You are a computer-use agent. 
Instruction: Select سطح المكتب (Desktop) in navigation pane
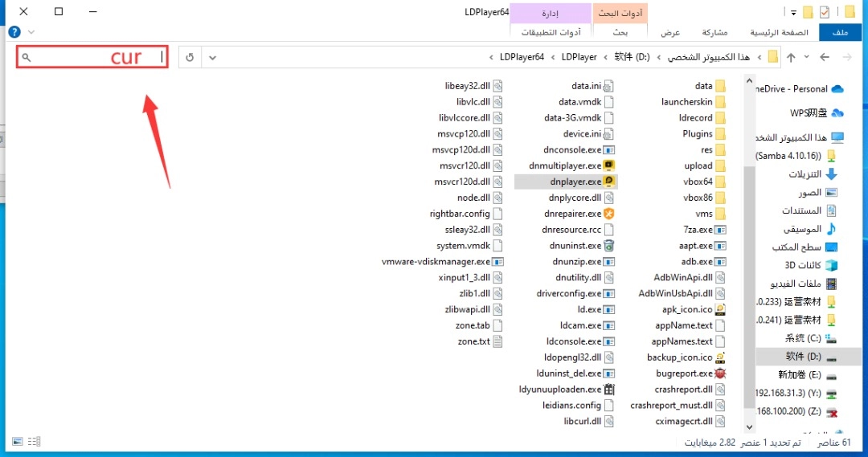click(805, 247)
